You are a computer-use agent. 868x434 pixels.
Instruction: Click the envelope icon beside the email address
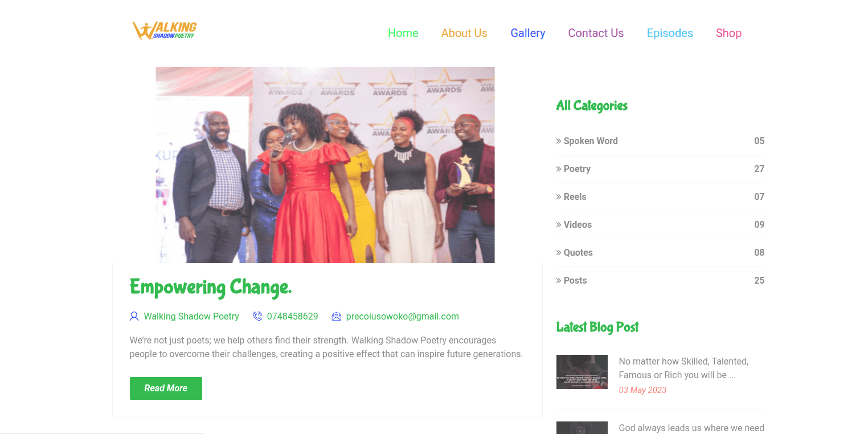337,316
